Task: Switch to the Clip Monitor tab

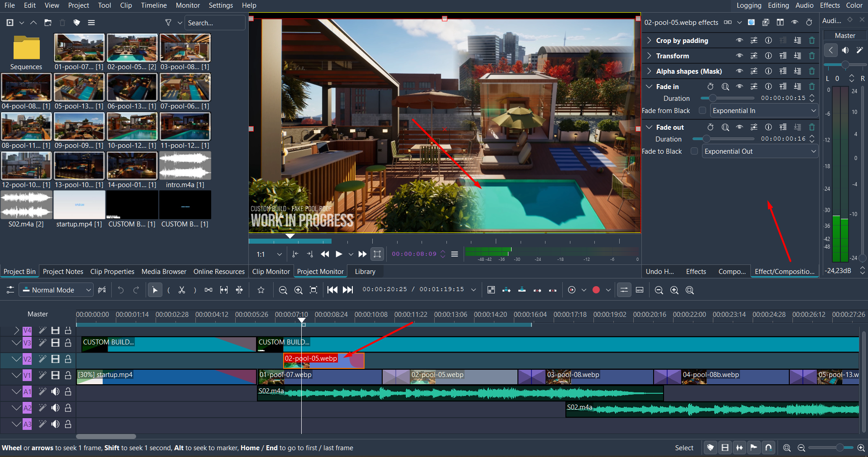Action: pos(271,271)
